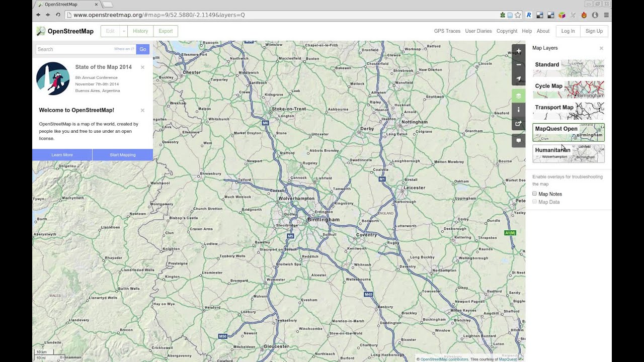This screenshot has height=362, width=644.
Task: Click the blue R extension icon
Action: click(529, 15)
